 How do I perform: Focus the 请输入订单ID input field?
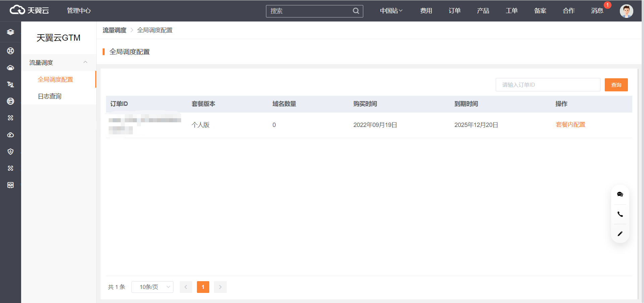tap(548, 85)
